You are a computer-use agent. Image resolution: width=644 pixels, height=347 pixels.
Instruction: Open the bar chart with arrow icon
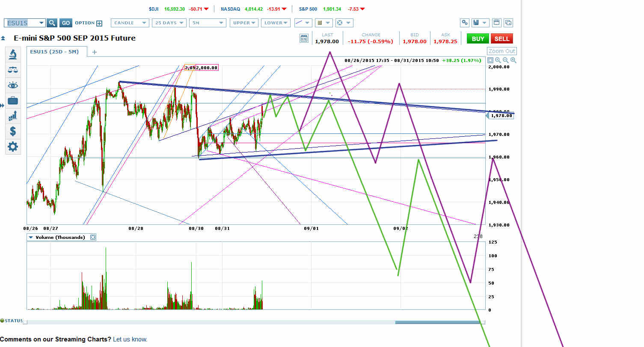tap(13, 116)
